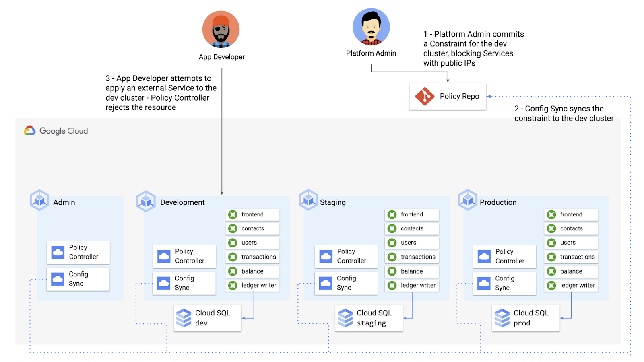Click Staging Policy Controller cloud icon
Screen dimensions: 644x362
326,256
